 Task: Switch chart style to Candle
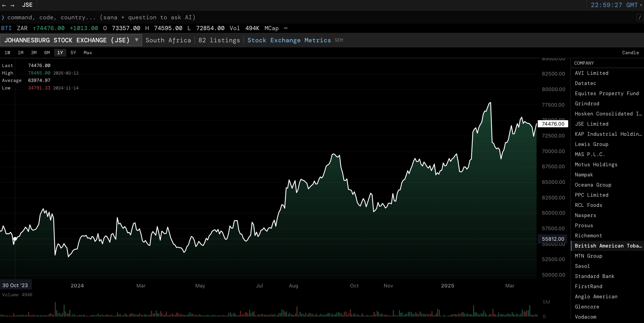(x=630, y=52)
